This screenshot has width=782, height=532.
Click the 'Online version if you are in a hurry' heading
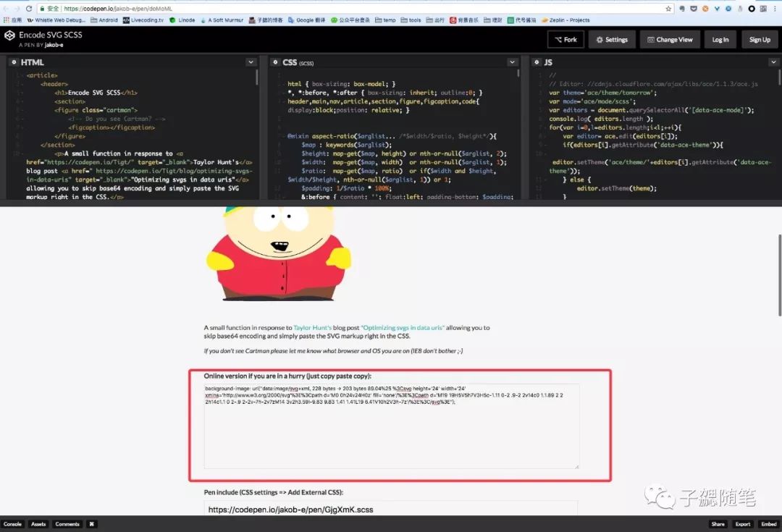(x=287, y=376)
